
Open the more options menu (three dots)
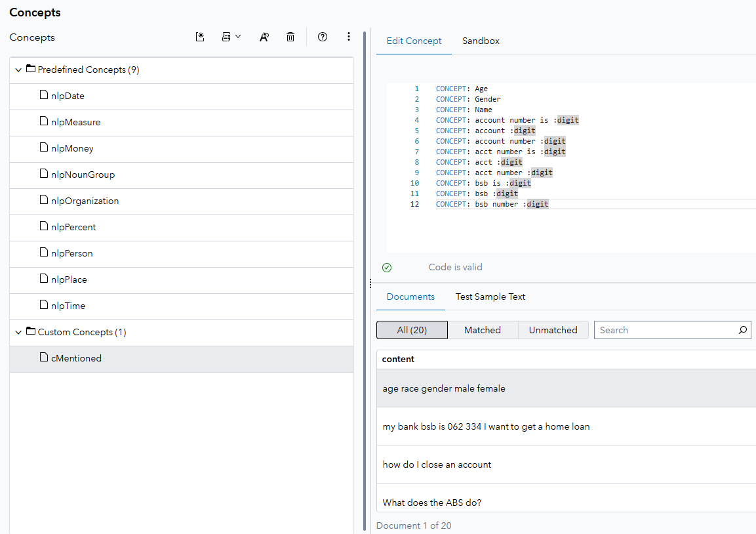pyautogui.click(x=349, y=37)
